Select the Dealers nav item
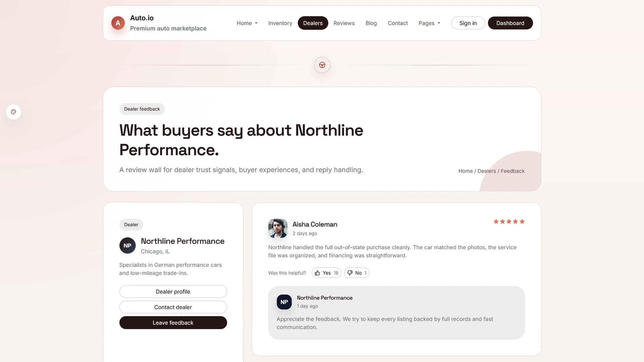This screenshot has width=644, height=362. coord(313,23)
